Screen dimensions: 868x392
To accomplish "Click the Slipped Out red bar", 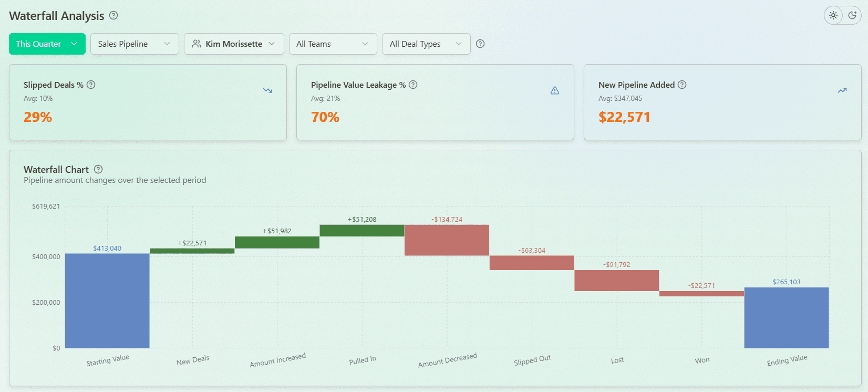I will tap(532, 263).
